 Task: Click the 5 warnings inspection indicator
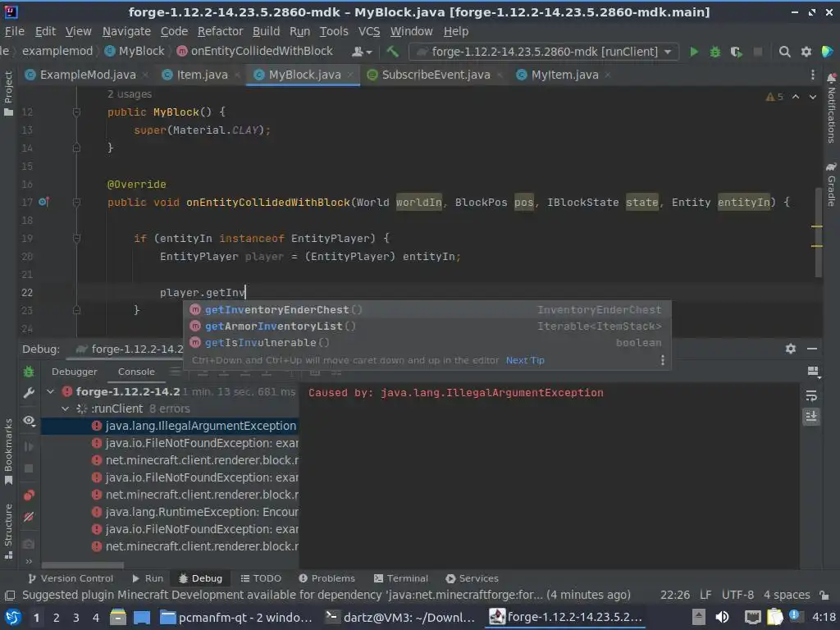(774, 97)
